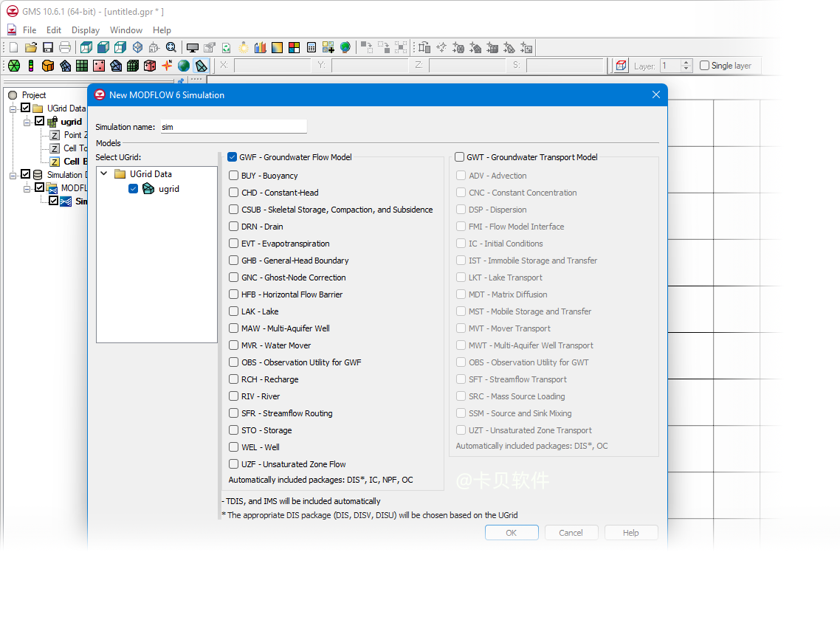Save the project using the floppy disk icon
The image size is (840, 617).
[x=48, y=48]
